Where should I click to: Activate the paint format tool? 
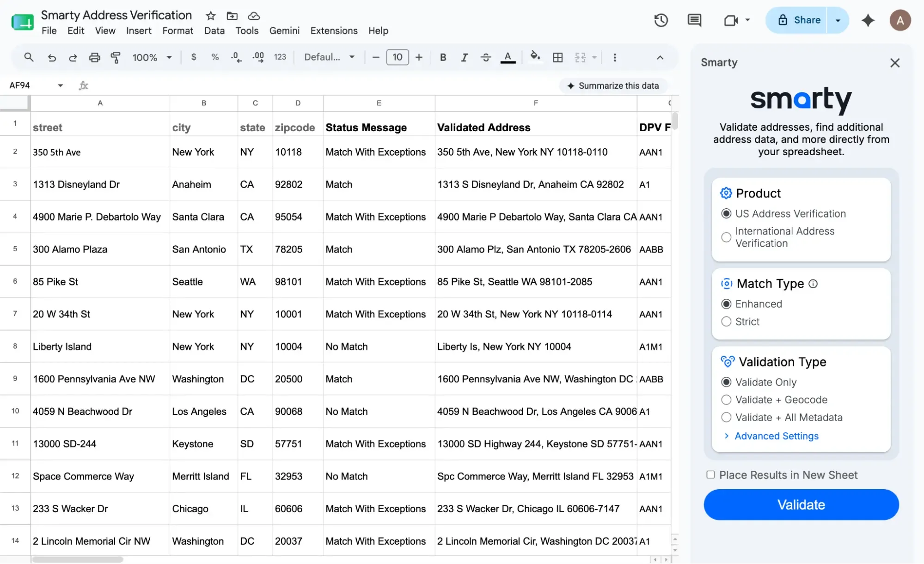pyautogui.click(x=116, y=57)
